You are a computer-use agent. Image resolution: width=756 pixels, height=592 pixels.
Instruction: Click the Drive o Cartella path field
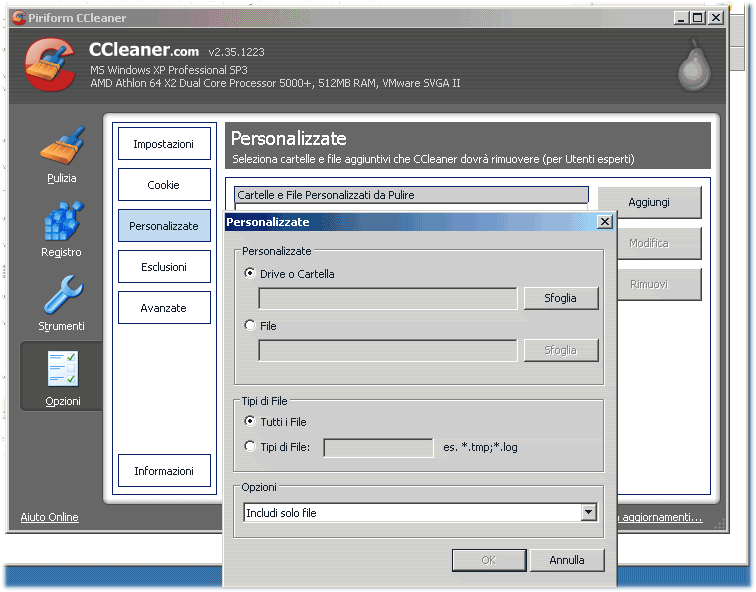[x=388, y=298]
